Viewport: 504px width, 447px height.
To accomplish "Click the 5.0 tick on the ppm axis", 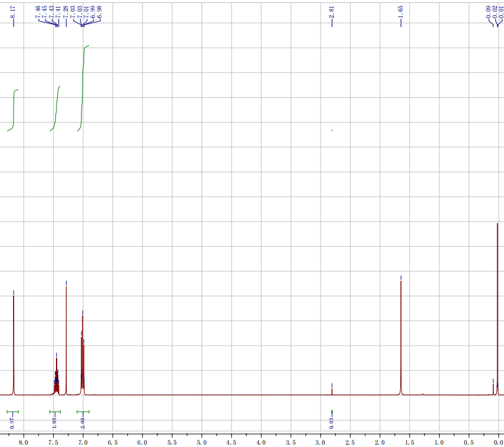I will 202,442.
